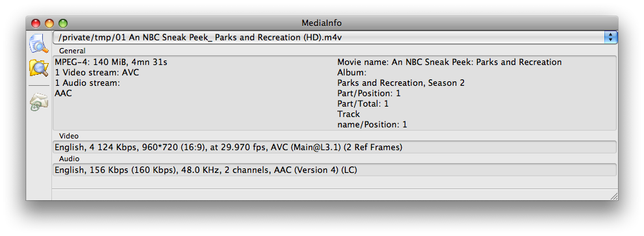The height and width of the screenshot is (236, 644).
Task: Open a file using the document magnifier icon
Action: click(38, 44)
